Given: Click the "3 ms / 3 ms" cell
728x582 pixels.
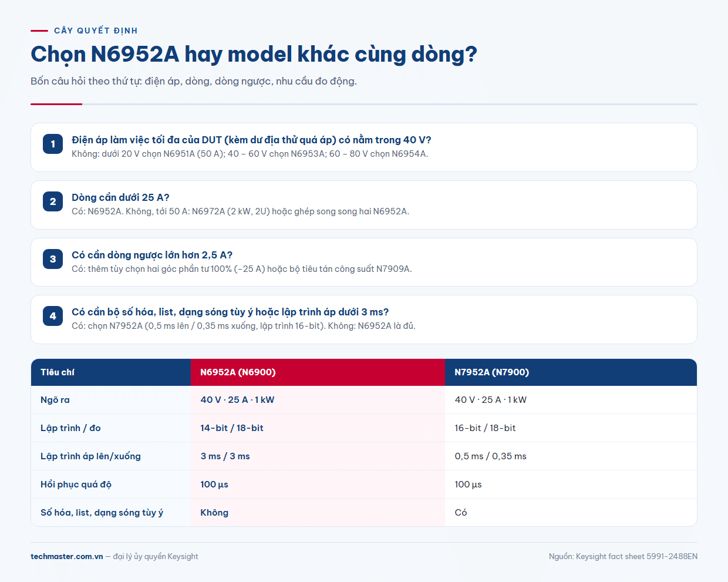Looking at the screenshot, I should coord(225,456).
